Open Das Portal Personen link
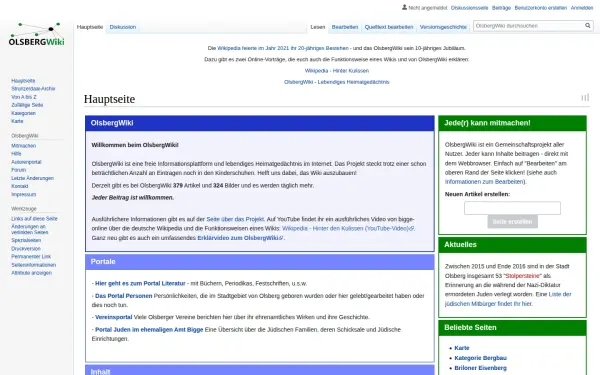The height and width of the screenshot is (375, 600). pyautogui.click(x=124, y=296)
